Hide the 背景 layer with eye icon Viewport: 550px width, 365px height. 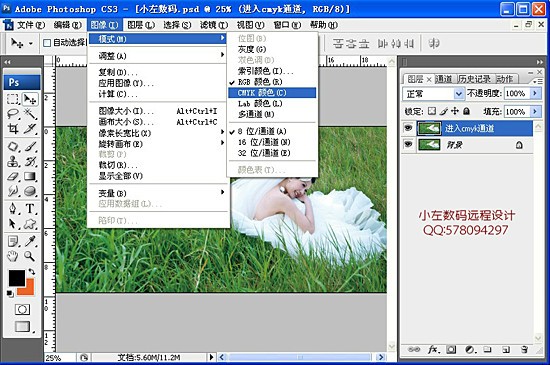408,144
